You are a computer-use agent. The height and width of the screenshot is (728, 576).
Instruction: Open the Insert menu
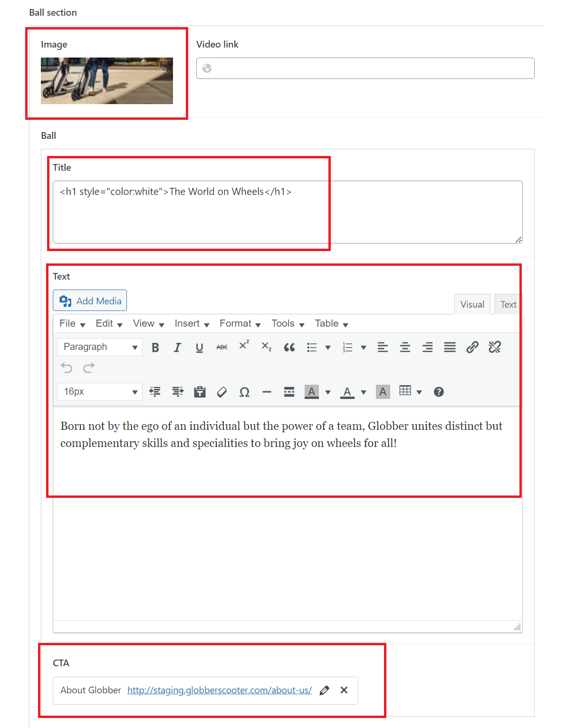(192, 324)
